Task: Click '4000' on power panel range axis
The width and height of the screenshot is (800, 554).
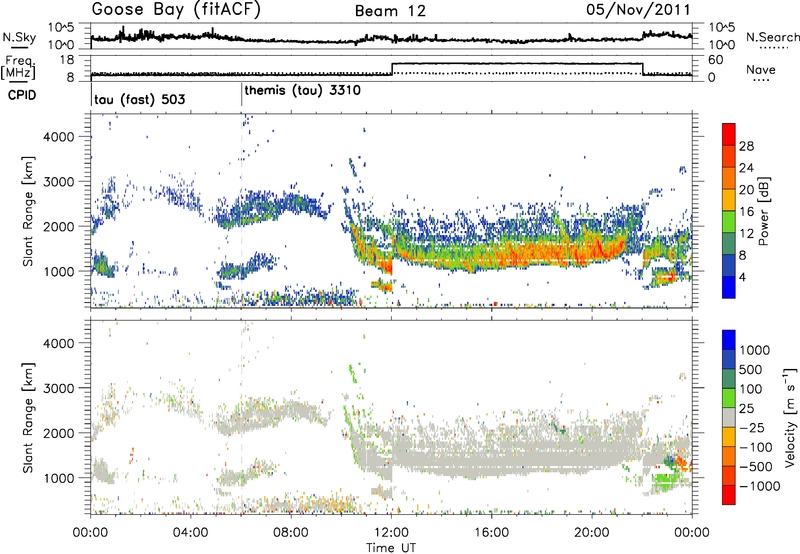Action: coord(59,136)
